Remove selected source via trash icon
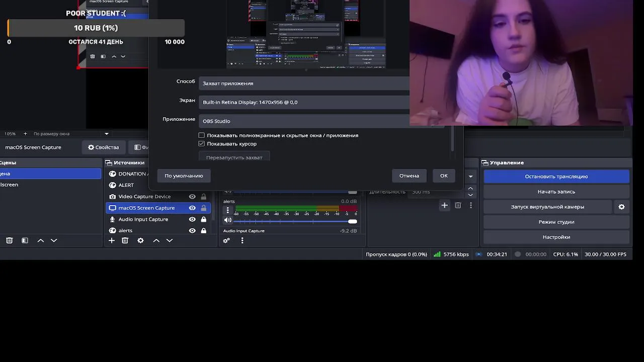Viewport: 644px width, 362px height. 125,240
